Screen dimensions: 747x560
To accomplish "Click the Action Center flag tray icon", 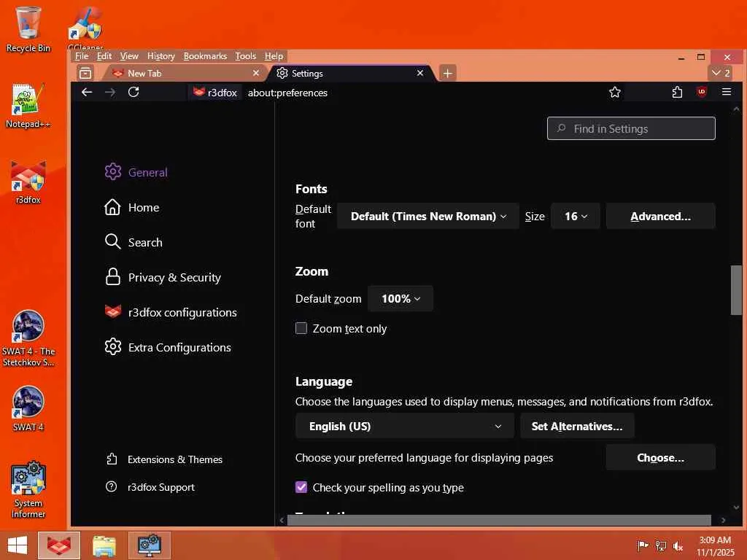I will click(643, 545).
